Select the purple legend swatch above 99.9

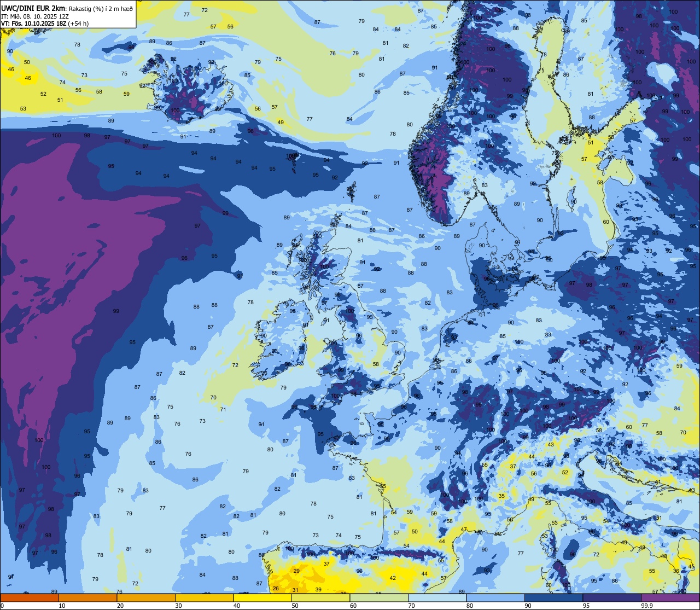[x=670, y=597]
